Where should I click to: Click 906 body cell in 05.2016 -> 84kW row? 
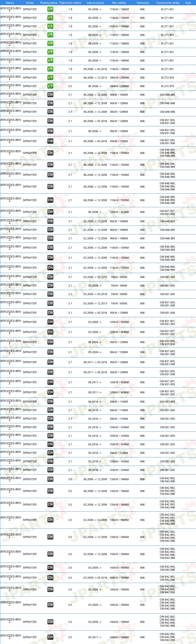tap(142, 453)
